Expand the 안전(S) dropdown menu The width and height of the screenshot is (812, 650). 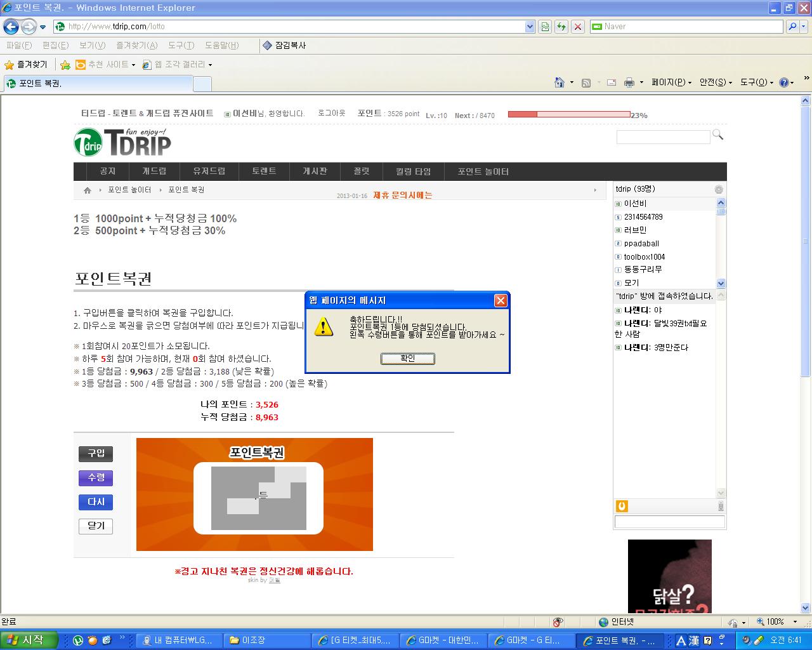click(716, 83)
